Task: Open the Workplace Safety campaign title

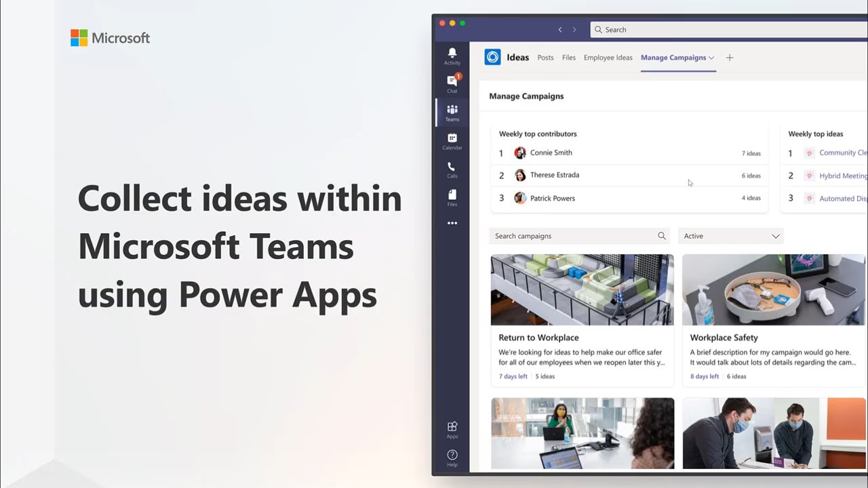Action: (x=724, y=338)
